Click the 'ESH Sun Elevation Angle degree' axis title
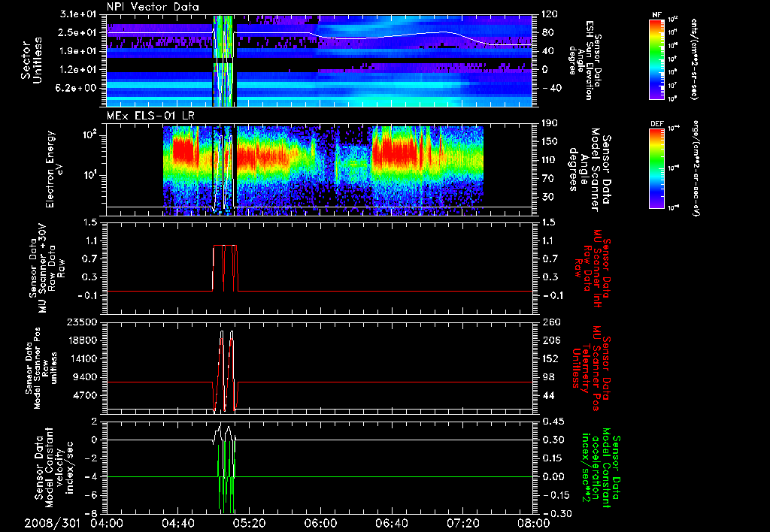 [x=584, y=60]
